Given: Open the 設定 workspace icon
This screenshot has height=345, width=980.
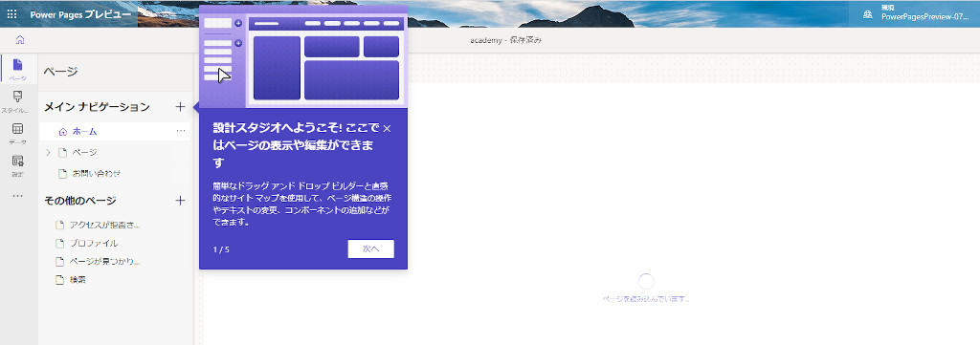Looking at the screenshot, I should coord(17,165).
